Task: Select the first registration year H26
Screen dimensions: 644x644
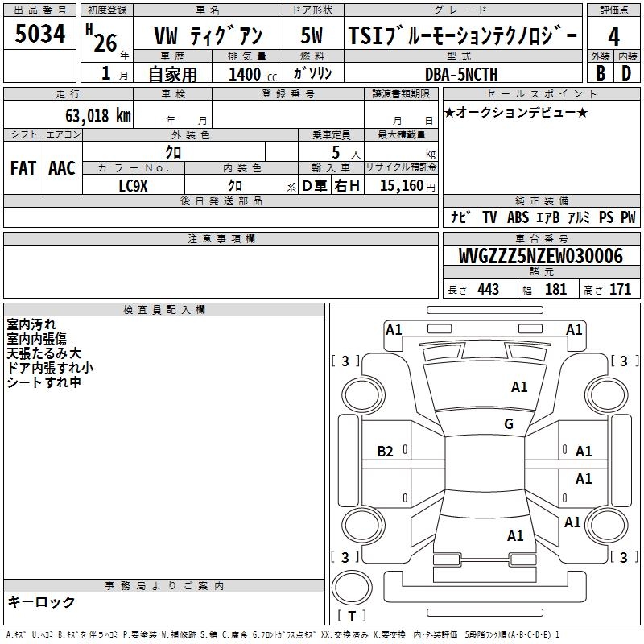Action: [103, 38]
